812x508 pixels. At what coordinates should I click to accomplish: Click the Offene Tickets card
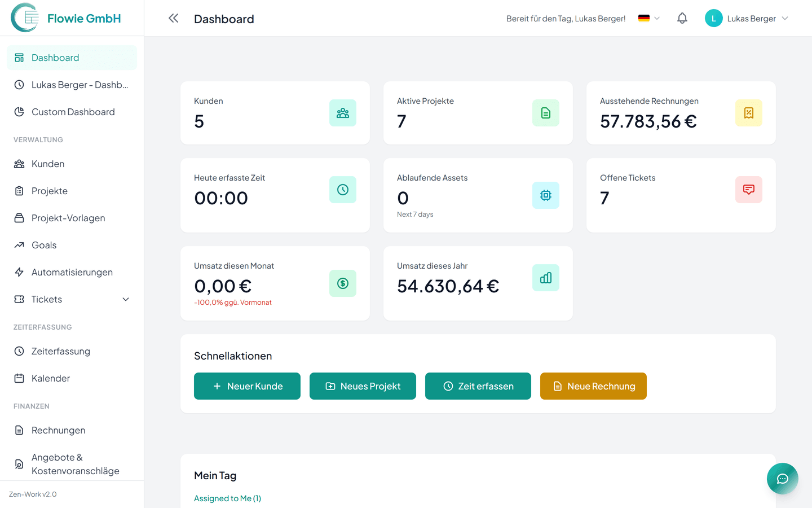[681, 195]
